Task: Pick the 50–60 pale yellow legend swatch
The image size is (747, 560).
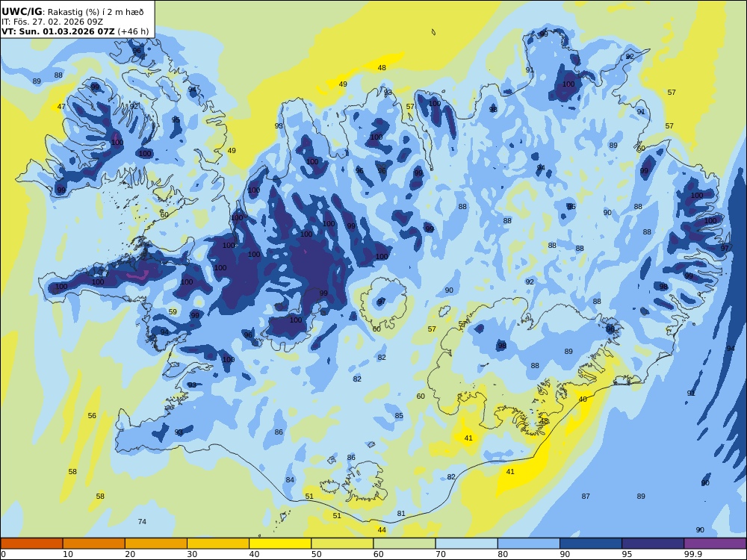Action: tap(342, 544)
